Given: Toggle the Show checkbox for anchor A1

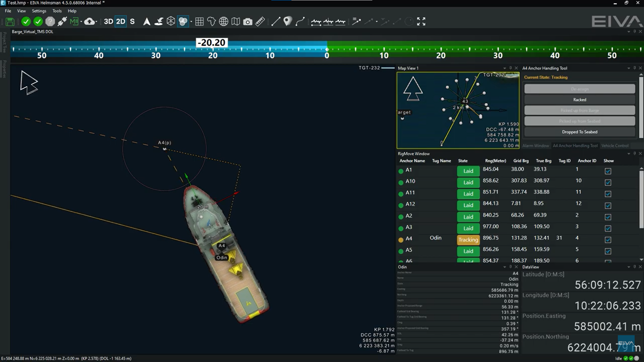Looking at the screenshot, I should click(x=608, y=171).
